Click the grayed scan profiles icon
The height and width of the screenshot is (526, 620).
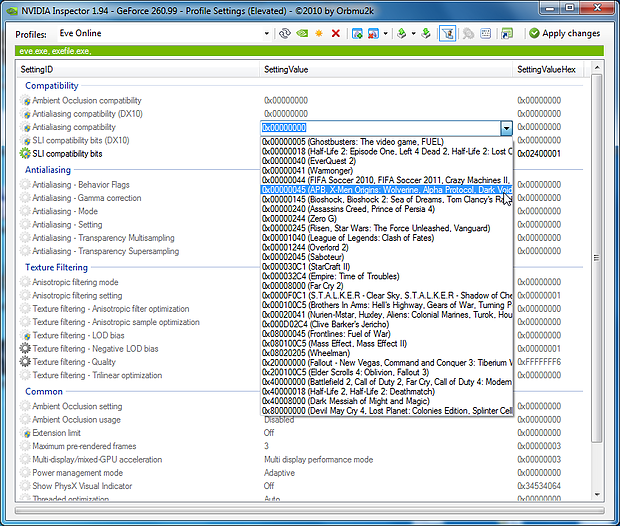coord(468,34)
